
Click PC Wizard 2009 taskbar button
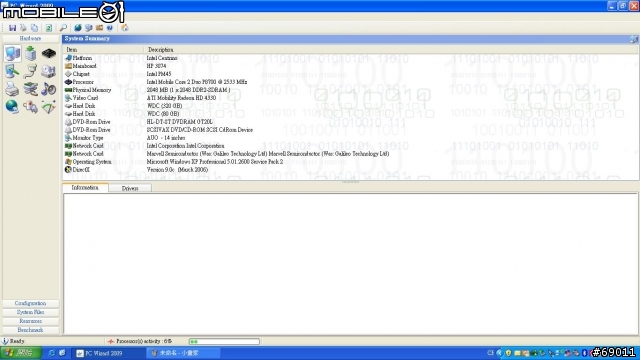click(108, 353)
